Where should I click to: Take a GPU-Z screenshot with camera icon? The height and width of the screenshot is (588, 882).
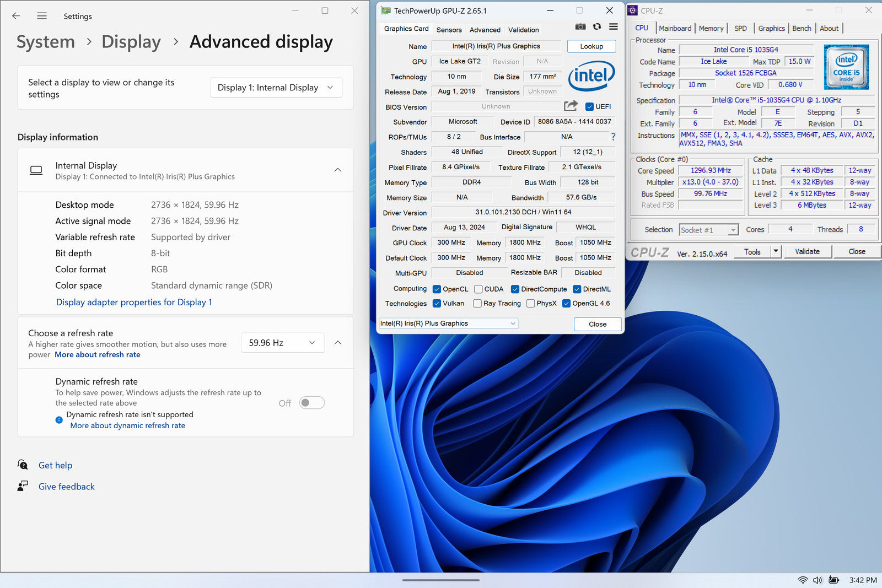tap(580, 26)
